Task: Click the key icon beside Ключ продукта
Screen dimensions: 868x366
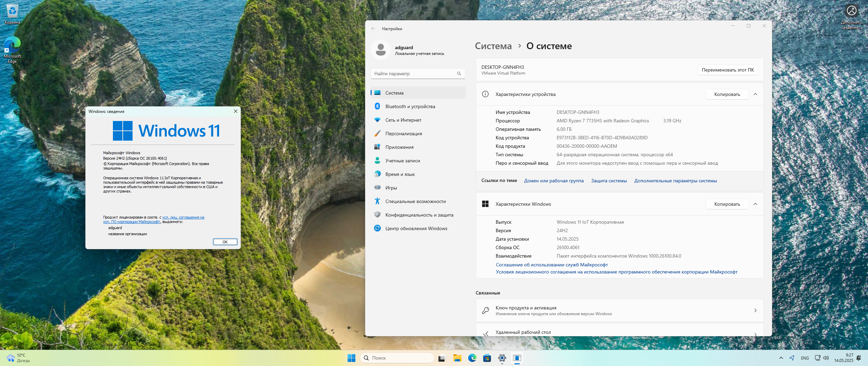Action: pos(486,310)
